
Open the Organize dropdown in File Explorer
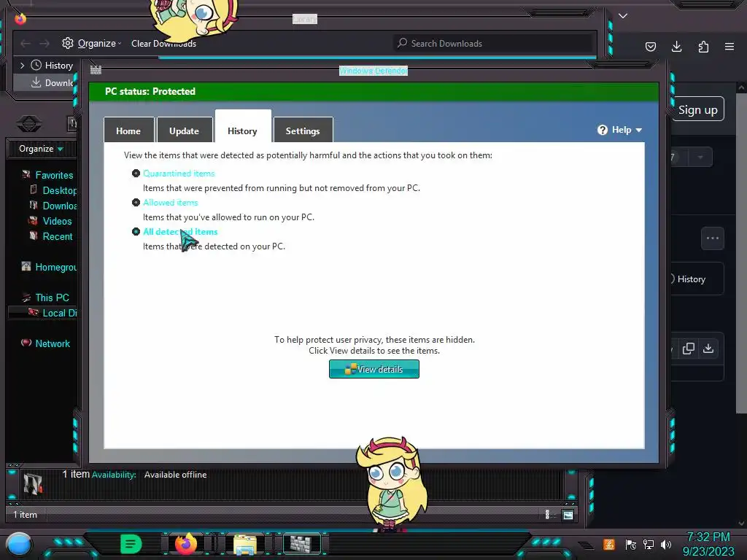41,149
